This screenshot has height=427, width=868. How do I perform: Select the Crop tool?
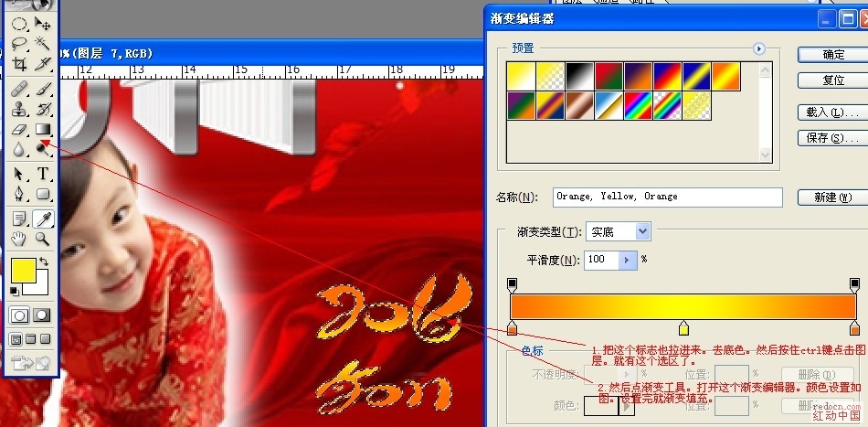pyautogui.click(x=19, y=64)
